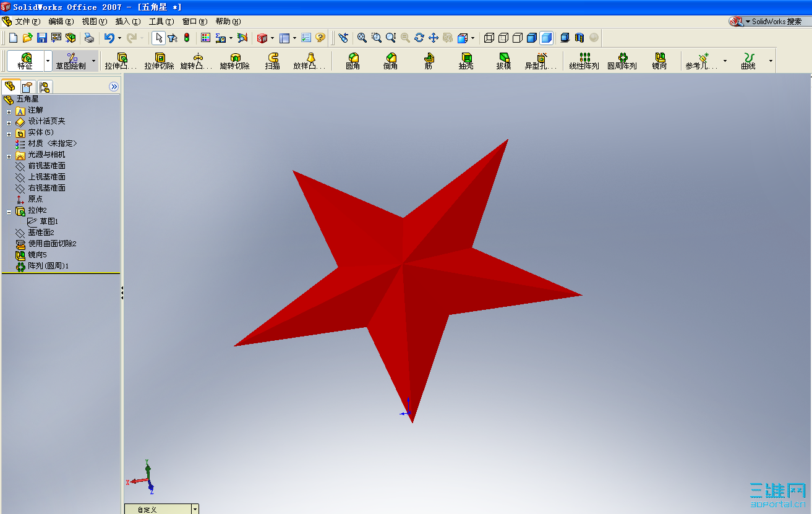This screenshot has width=812, height=514.
Task: Activate the Select arrow cursor tool
Action: [158, 38]
